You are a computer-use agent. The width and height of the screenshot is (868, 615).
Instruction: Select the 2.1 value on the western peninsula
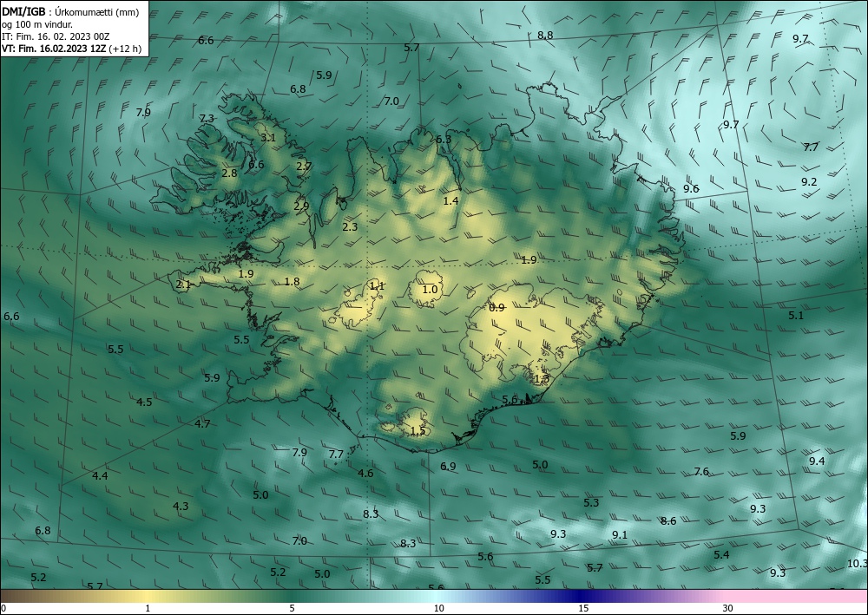[x=183, y=285]
